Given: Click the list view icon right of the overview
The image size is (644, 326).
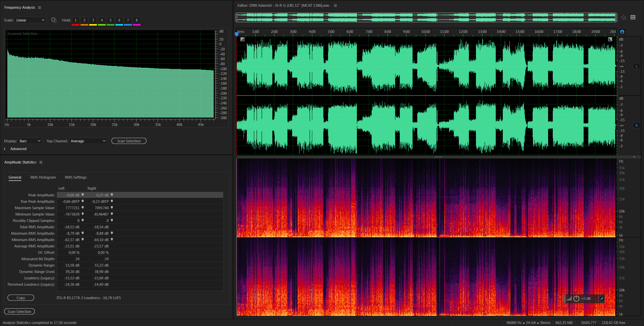Looking at the screenshot, I should pyautogui.click(x=633, y=17).
